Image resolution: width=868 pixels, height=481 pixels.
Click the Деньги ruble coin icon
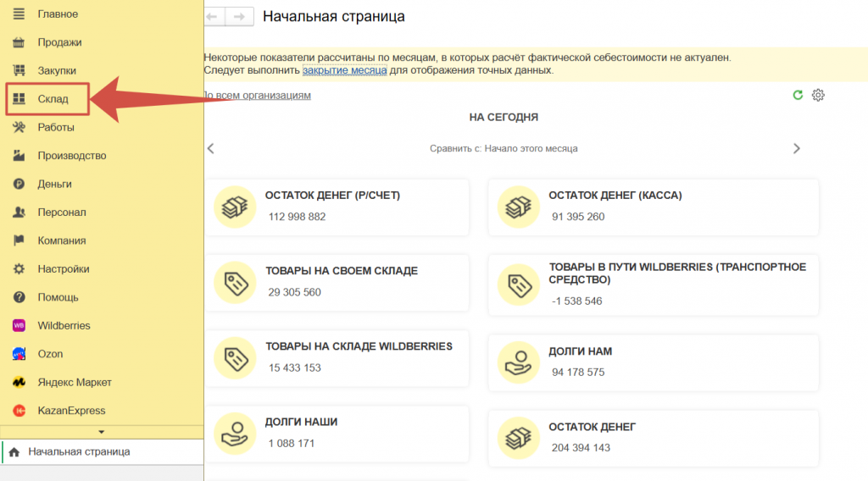[x=19, y=184]
